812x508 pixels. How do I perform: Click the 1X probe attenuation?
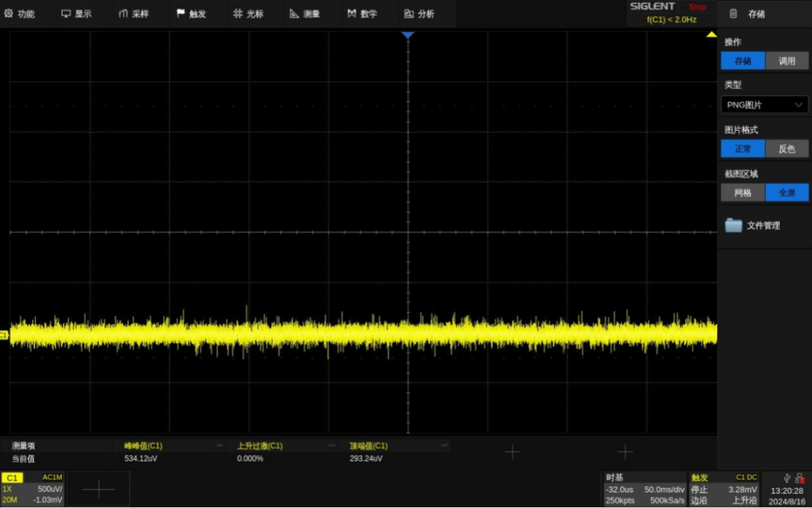(x=7, y=489)
